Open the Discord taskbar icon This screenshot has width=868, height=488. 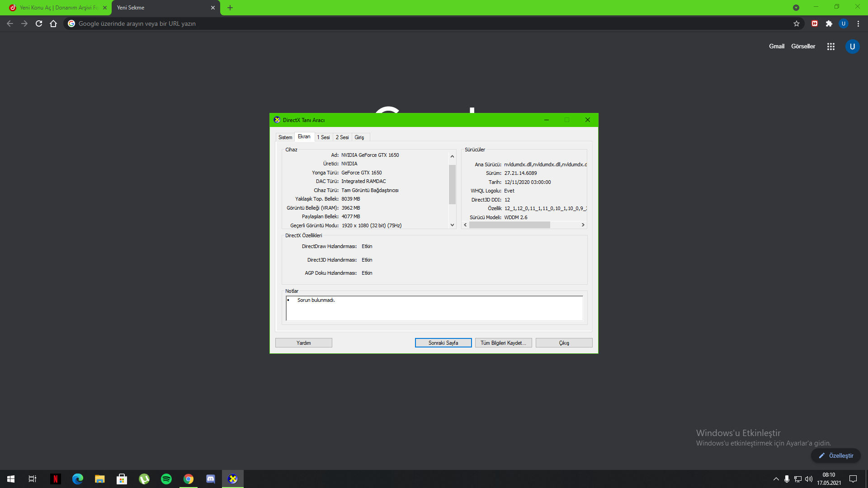point(211,479)
